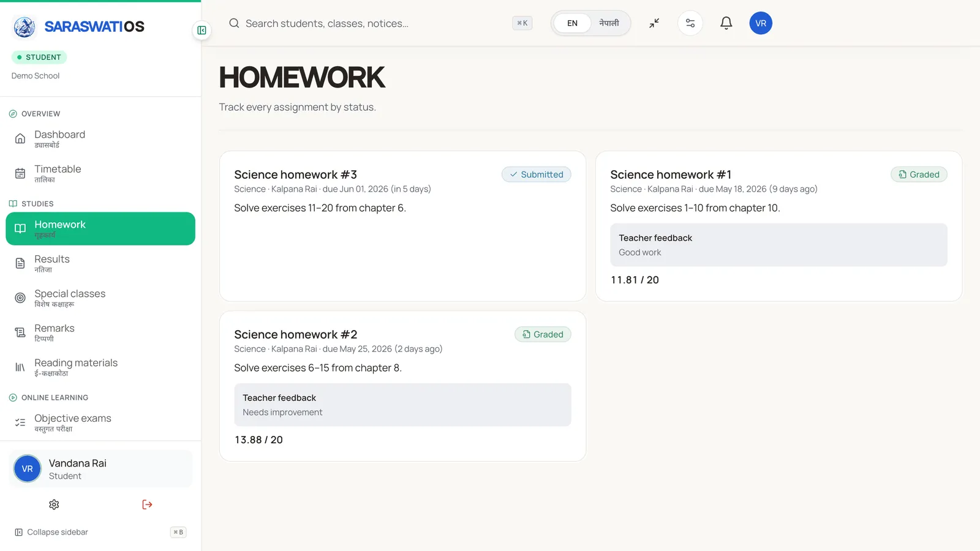Click 'Solve exercises 11–20 from chapter 6.'
980x551 pixels.
click(x=320, y=208)
